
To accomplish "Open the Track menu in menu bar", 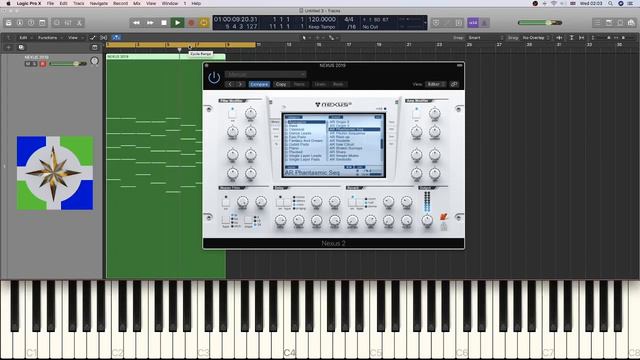I will (79, 3).
